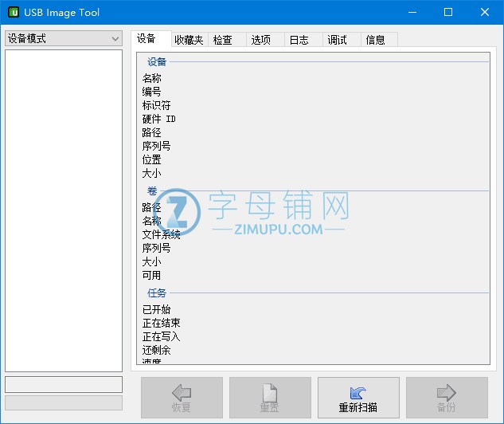The height and width of the screenshot is (424, 504).
Task: Minimize the USB Image Tool window
Action: point(412,12)
